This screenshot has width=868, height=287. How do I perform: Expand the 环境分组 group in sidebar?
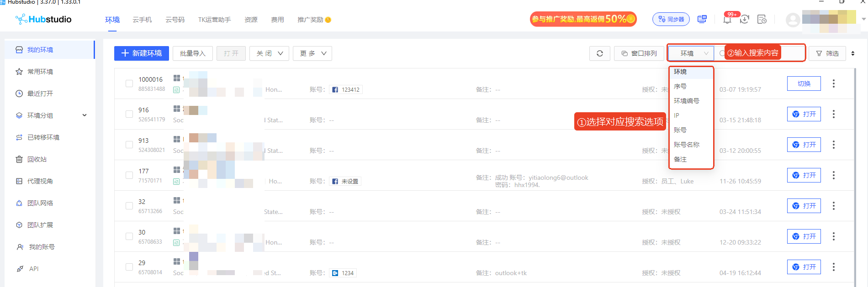49,115
